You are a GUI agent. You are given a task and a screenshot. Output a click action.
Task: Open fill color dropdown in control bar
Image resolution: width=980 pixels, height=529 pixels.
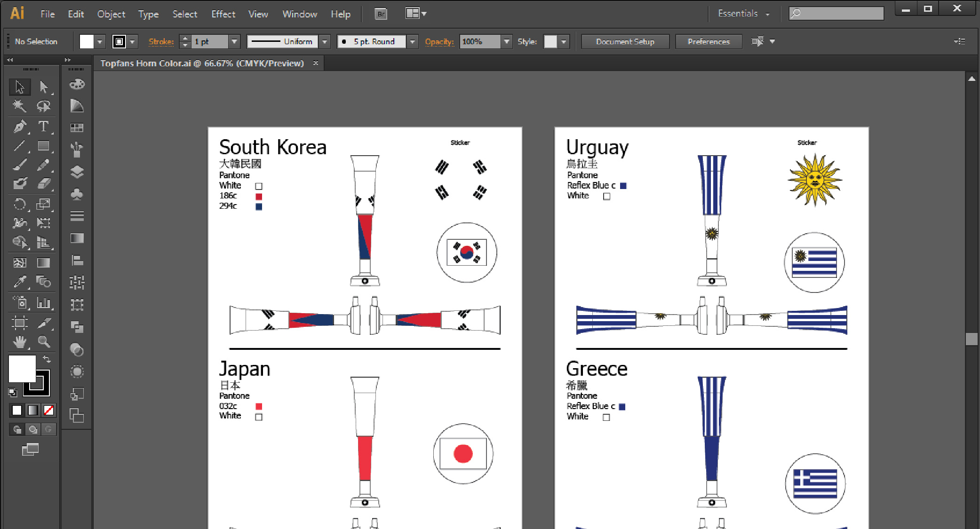(100, 42)
